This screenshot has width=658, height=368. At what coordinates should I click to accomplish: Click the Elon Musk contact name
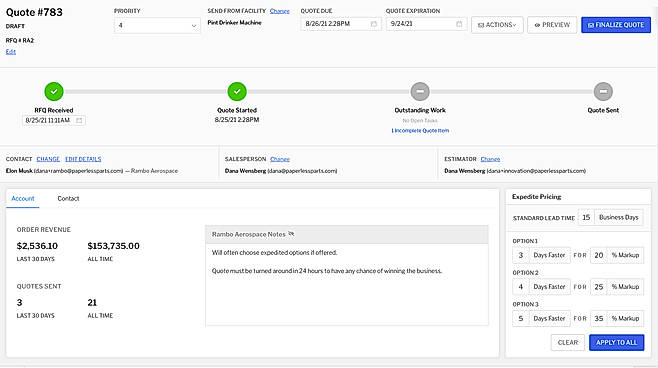19,171
